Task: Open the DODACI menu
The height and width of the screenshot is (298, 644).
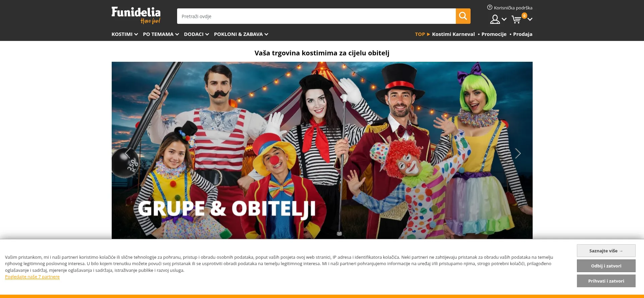Action: tap(196, 34)
